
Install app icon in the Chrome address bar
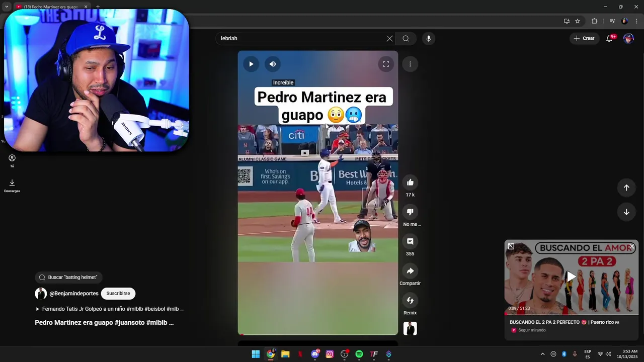(x=567, y=21)
